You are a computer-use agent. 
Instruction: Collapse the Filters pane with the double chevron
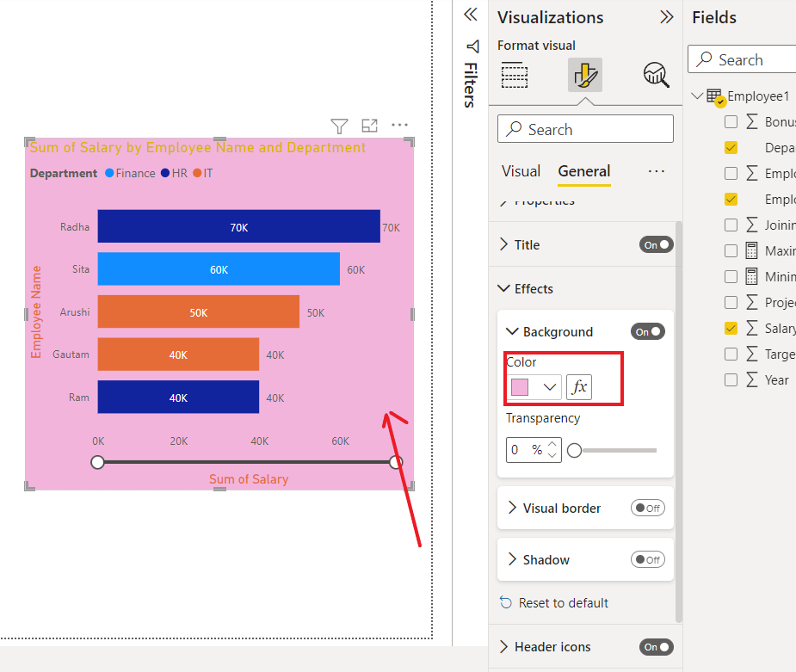pyautogui.click(x=471, y=15)
